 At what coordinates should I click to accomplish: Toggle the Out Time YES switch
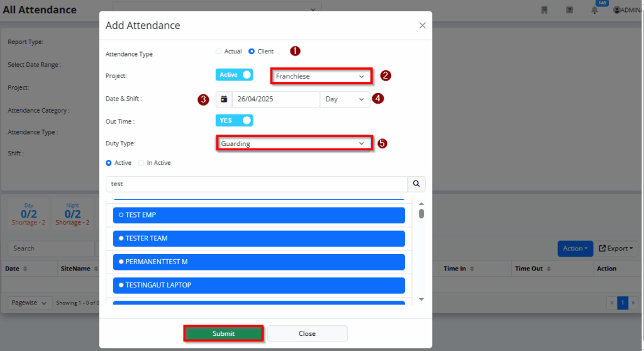[234, 120]
